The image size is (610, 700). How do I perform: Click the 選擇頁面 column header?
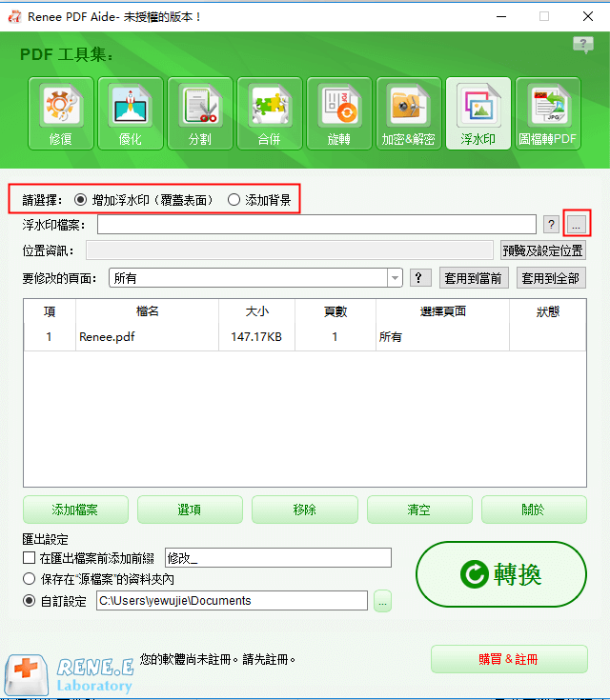point(443,311)
